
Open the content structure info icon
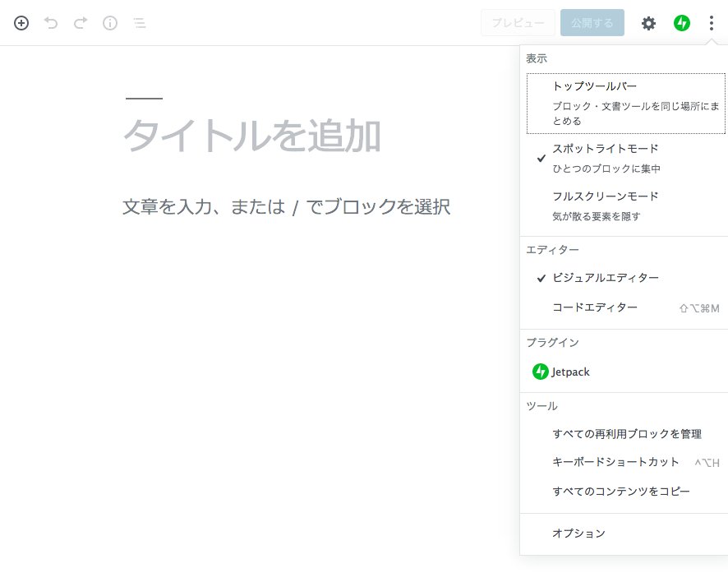[110, 23]
